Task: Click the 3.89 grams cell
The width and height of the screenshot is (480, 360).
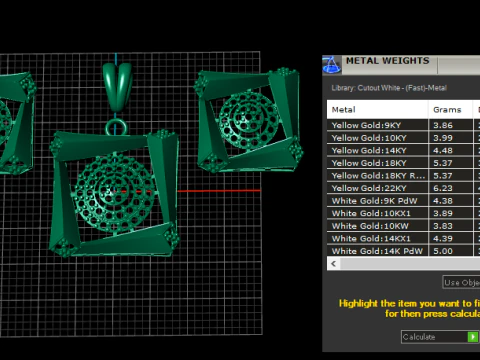Action: (x=450, y=213)
